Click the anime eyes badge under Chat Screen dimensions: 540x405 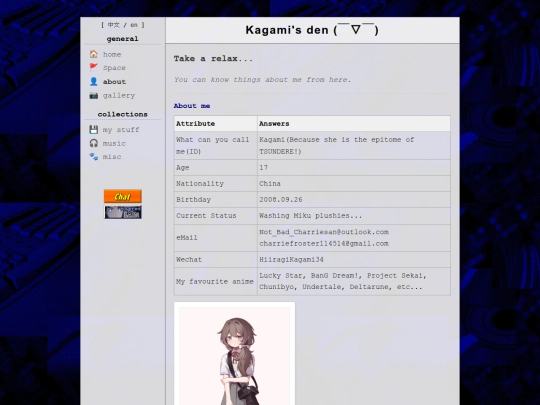point(123,212)
